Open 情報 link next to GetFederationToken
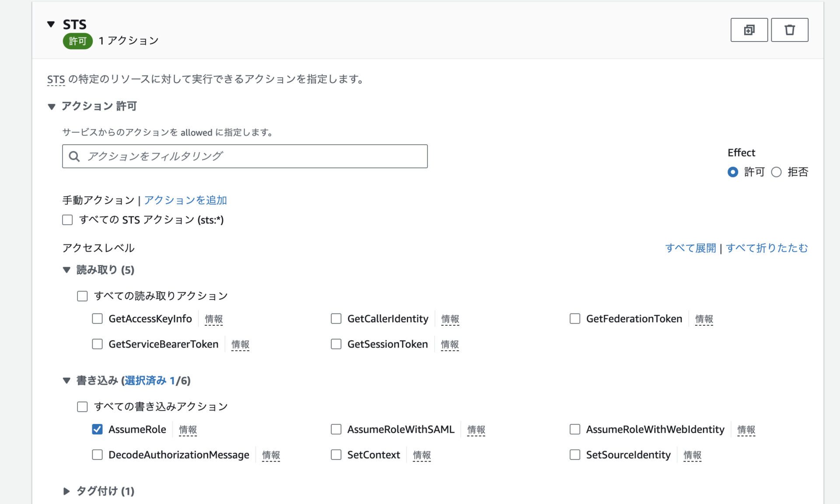Screen dimensions: 840x504 (704, 319)
